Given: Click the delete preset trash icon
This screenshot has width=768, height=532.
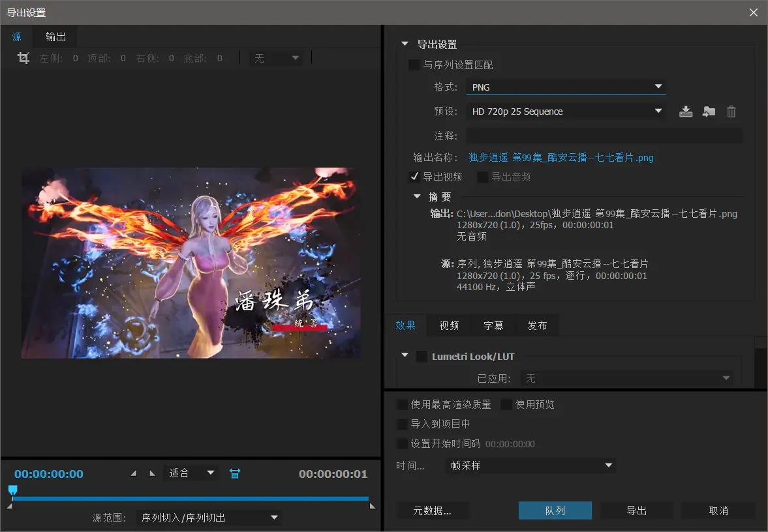Looking at the screenshot, I should coord(731,111).
